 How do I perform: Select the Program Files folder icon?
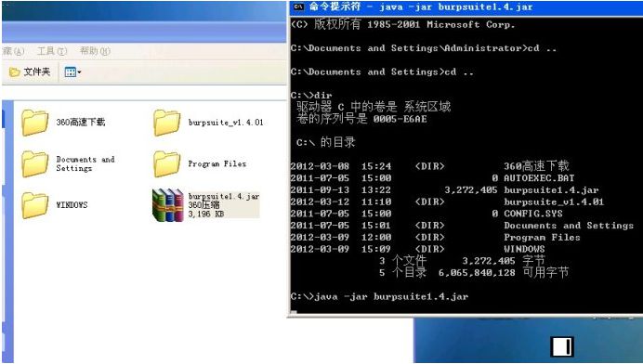coord(167,164)
